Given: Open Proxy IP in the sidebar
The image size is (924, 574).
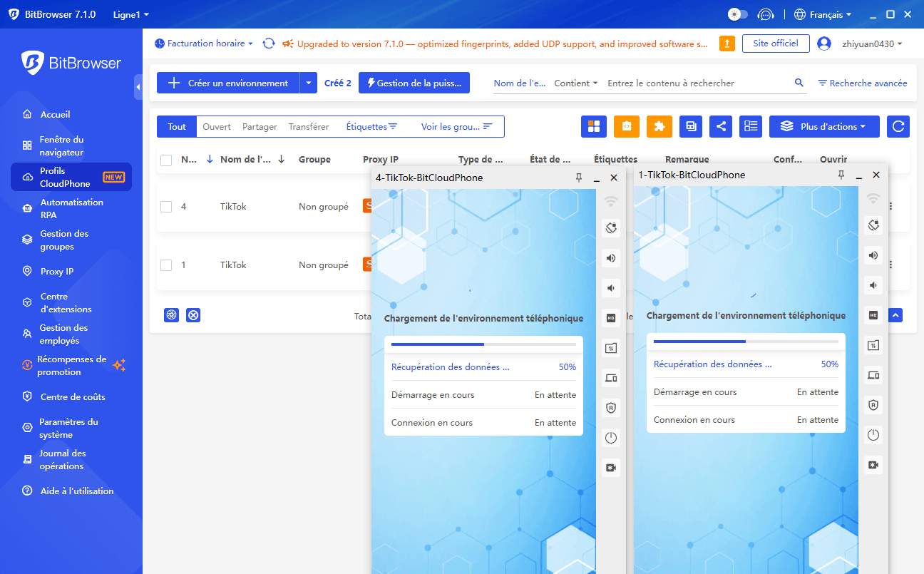Looking at the screenshot, I should click(x=57, y=272).
